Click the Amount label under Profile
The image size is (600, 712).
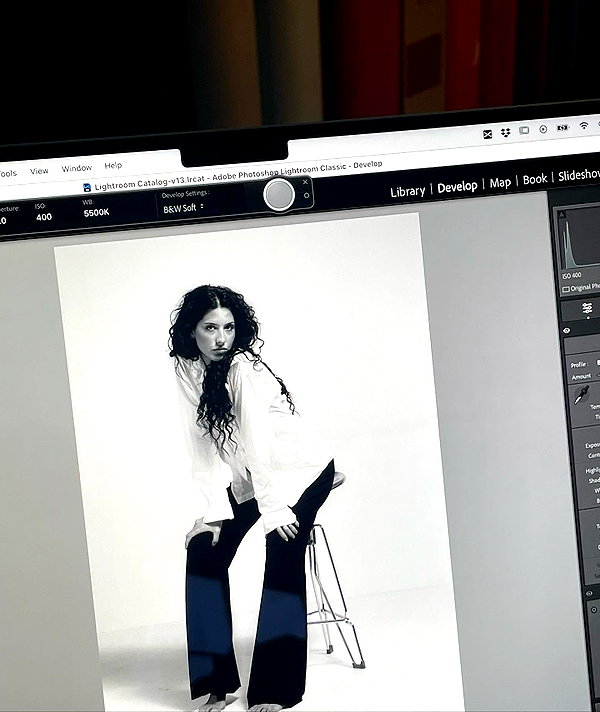(x=581, y=376)
